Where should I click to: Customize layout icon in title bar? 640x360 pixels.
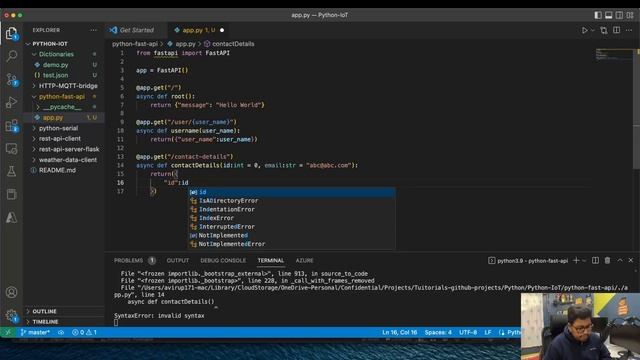pos(630,15)
